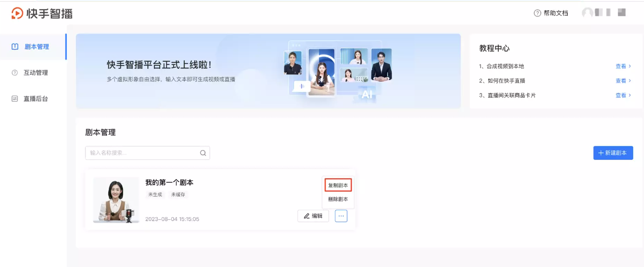Click the pencil icon on 编辑 button
Screen dimensions: 644x267
(307, 216)
